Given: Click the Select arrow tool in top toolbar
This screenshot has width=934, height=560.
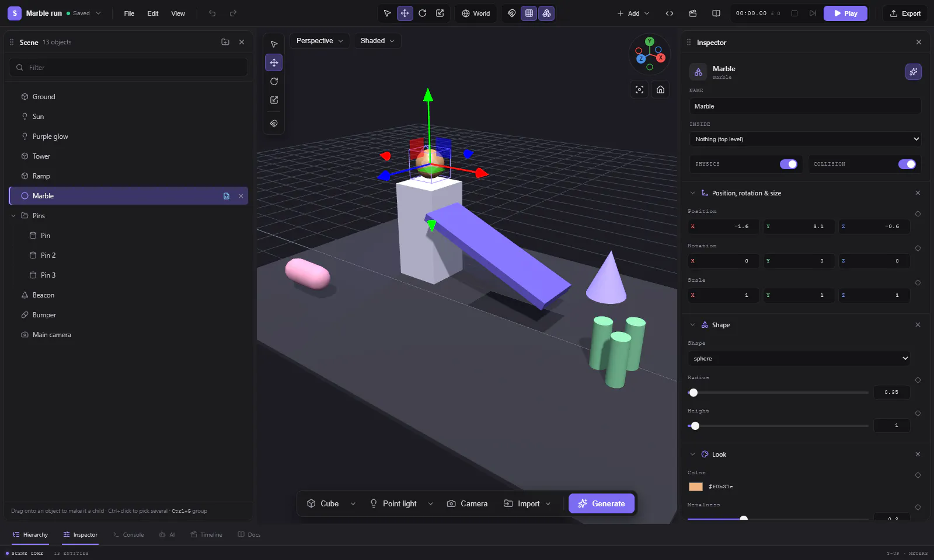Looking at the screenshot, I should tap(387, 13).
